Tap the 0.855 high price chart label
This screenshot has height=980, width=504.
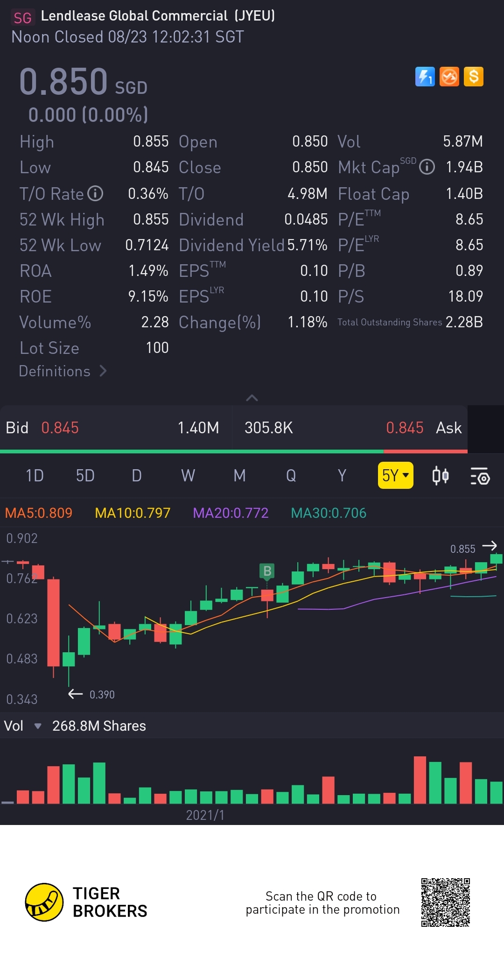click(462, 549)
